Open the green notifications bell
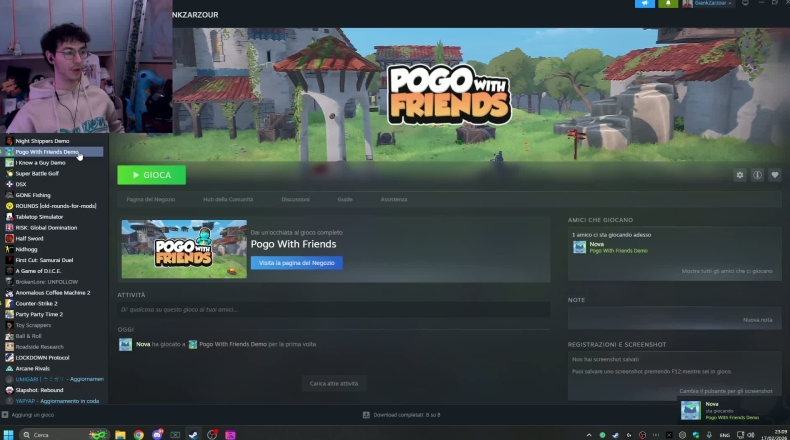 pos(668,4)
